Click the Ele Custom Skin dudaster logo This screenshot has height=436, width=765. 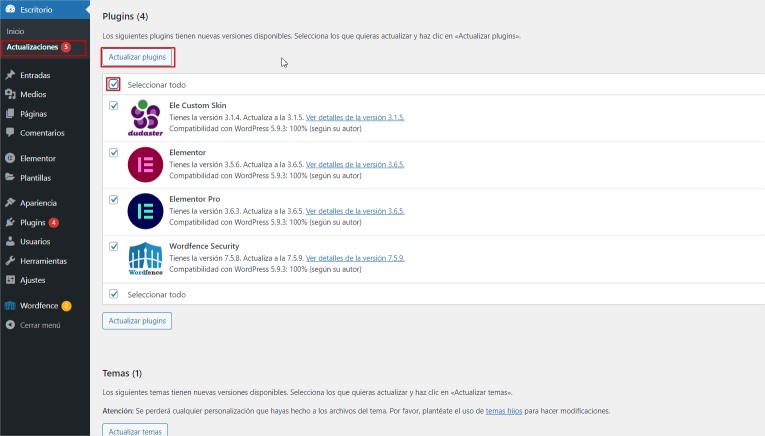click(x=145, y=118)
